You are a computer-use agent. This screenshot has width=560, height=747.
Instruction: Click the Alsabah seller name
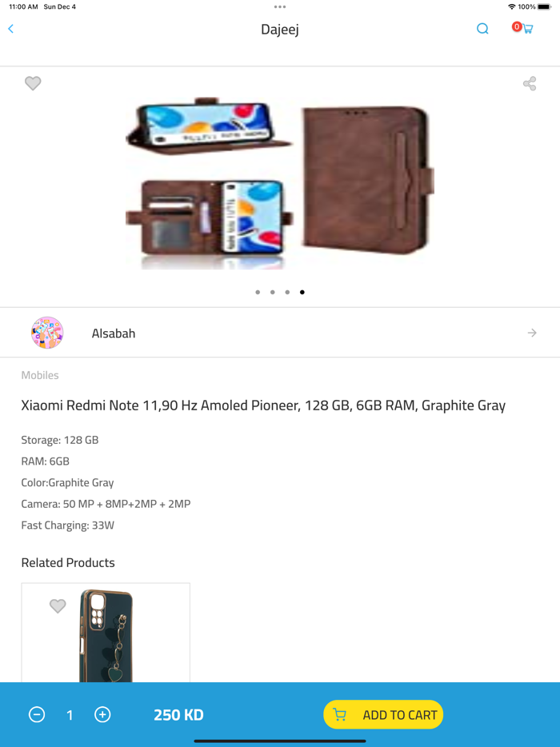click(x=114, y=334)
